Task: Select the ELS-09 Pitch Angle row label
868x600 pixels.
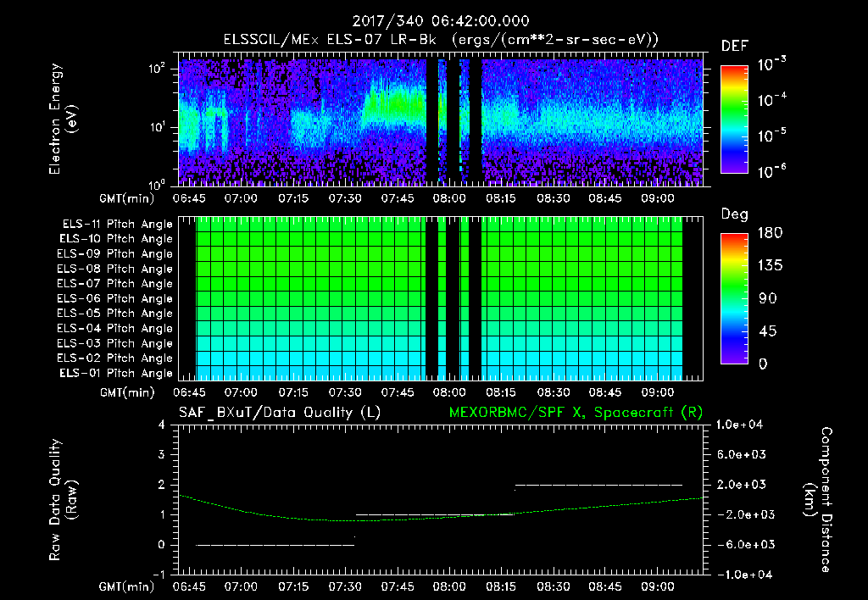Action: point(115,254)
